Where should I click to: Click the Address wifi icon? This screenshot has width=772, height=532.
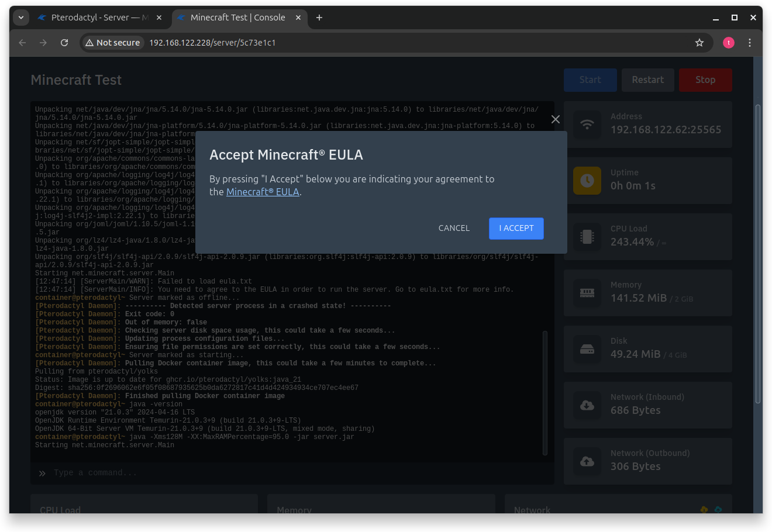[x=587, y=124]
